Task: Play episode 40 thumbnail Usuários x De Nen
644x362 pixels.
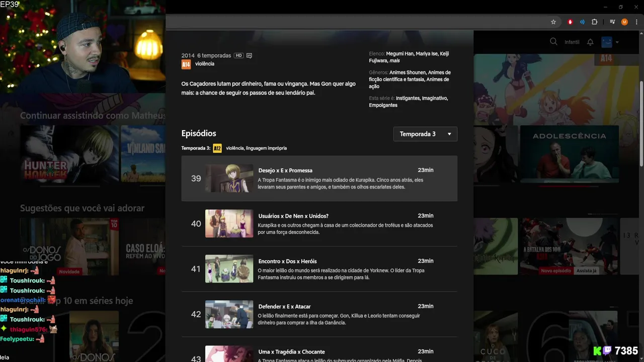Action: click(229, 224)
